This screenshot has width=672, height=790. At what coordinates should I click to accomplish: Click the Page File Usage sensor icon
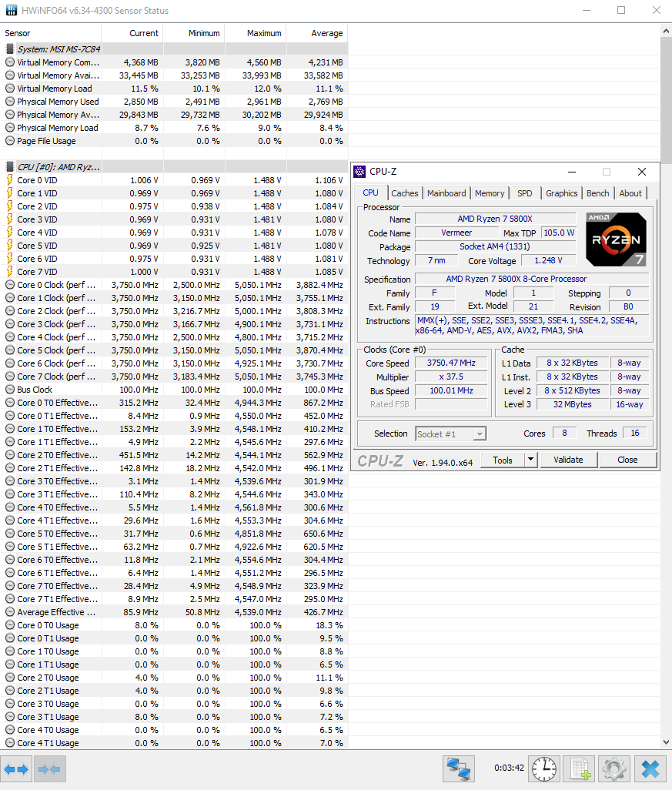tap(9, 141)
